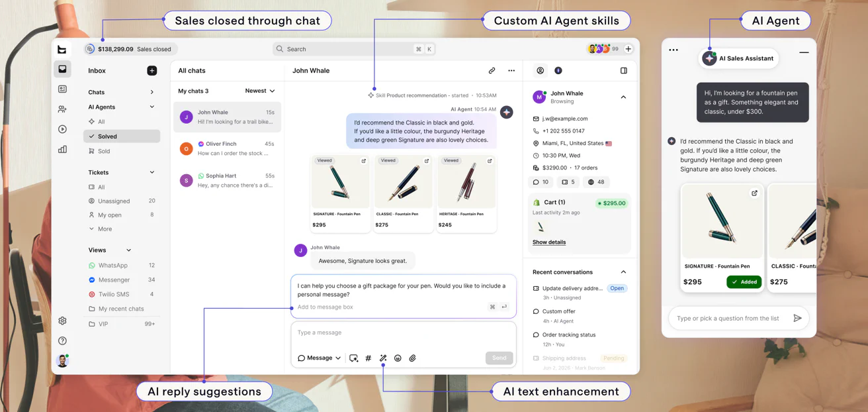Click the new chat plus button beside Inbox
Screen dimensions: 868x412
[152, 71]
